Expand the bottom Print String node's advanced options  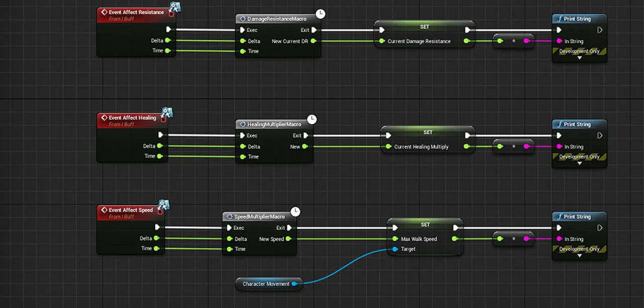(580, 256)
